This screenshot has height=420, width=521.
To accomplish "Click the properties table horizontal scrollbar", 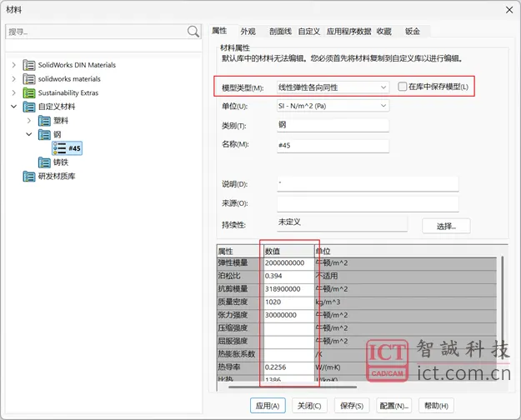I will pos(293,387).
